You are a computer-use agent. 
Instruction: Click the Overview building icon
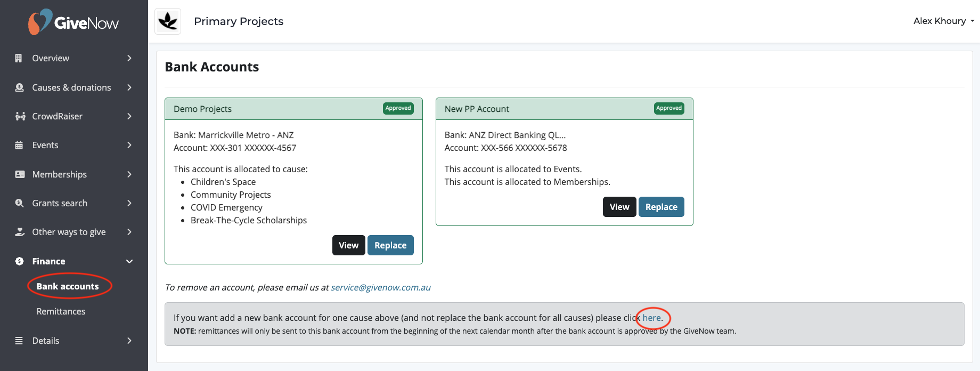click(19, 58)
